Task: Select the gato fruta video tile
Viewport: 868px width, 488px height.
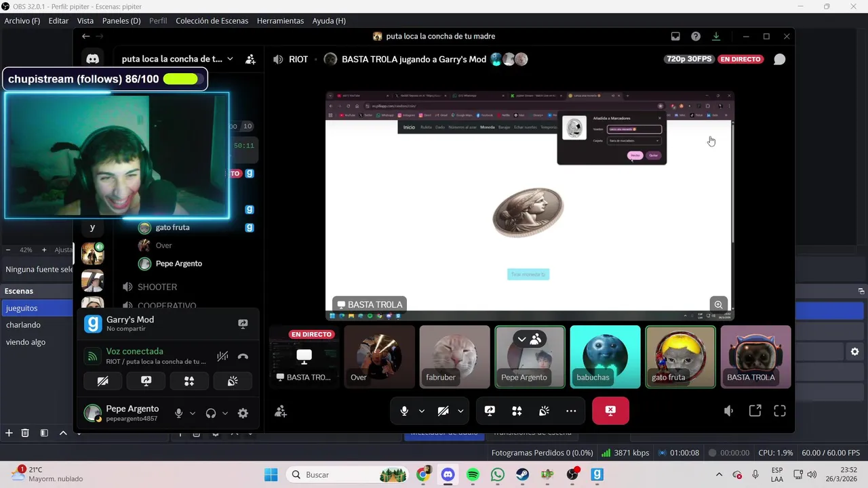Action: pyautogui.click(x=680, y=357)
